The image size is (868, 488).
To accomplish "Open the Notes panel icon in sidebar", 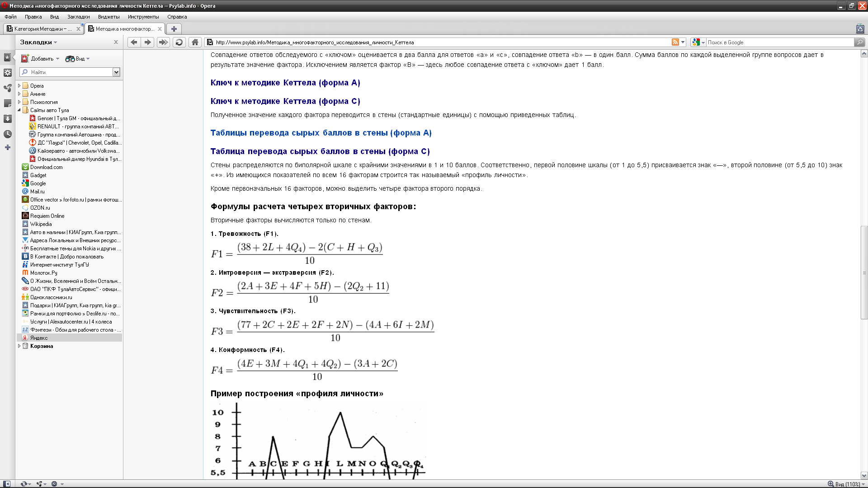I will (8, 103).
